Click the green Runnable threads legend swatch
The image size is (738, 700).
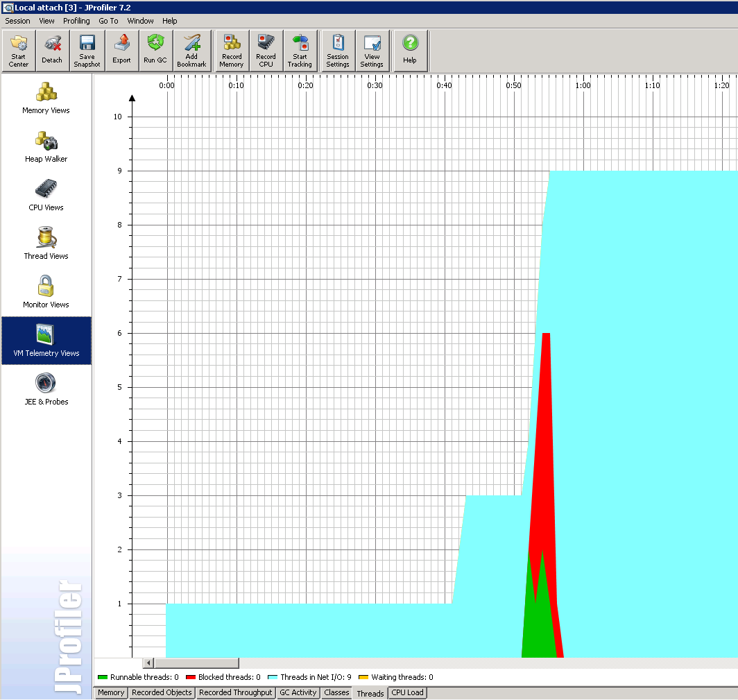click(x=103, y=677)
